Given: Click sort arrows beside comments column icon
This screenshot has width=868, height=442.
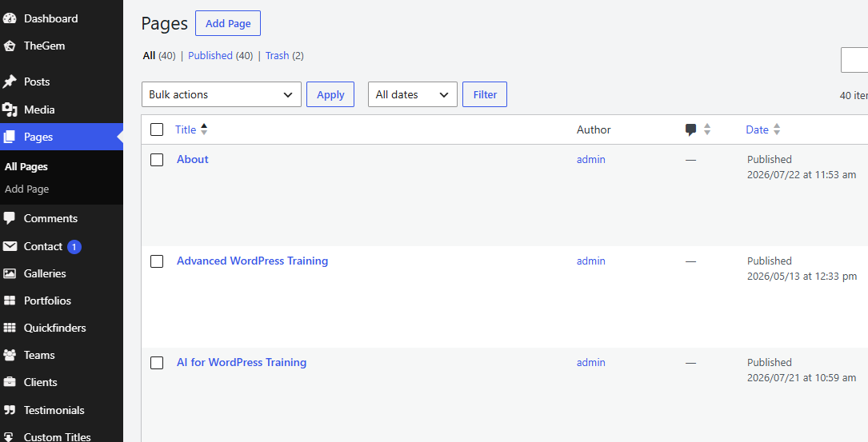Looking at the screenshot, I should point(707,129).
